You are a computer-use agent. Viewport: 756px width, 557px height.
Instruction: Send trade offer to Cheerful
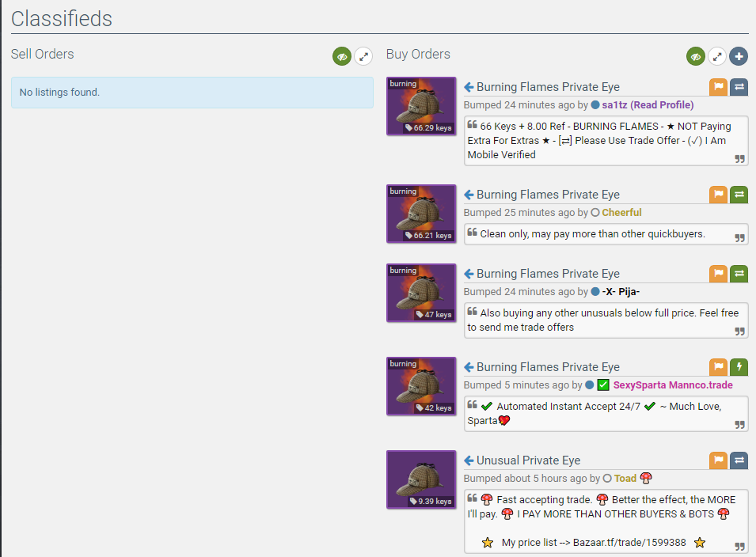[739, 195]
